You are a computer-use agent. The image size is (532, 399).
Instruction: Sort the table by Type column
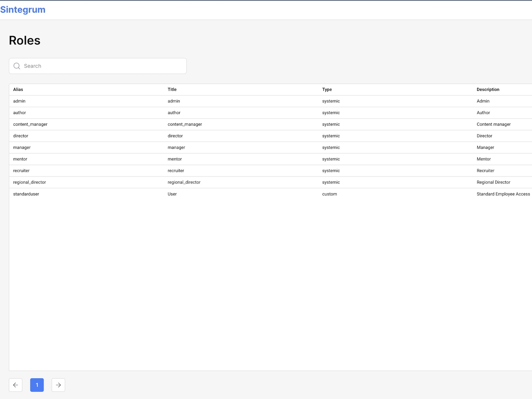327,89
